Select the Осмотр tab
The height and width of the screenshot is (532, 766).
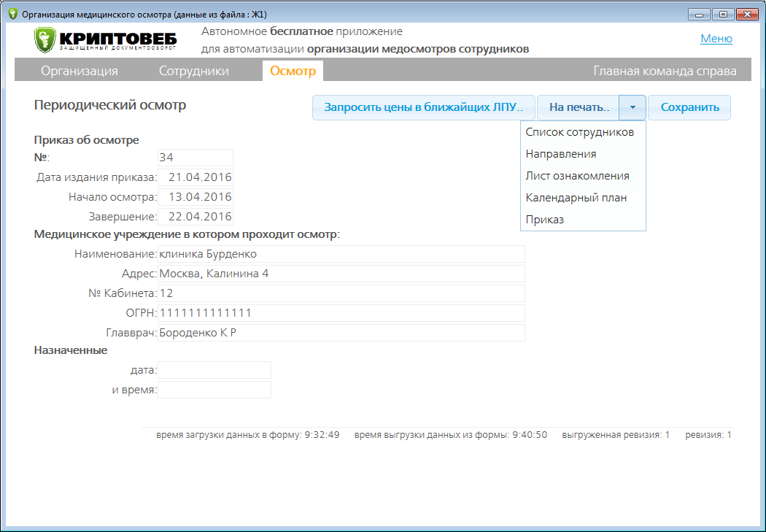coord(293,71)
